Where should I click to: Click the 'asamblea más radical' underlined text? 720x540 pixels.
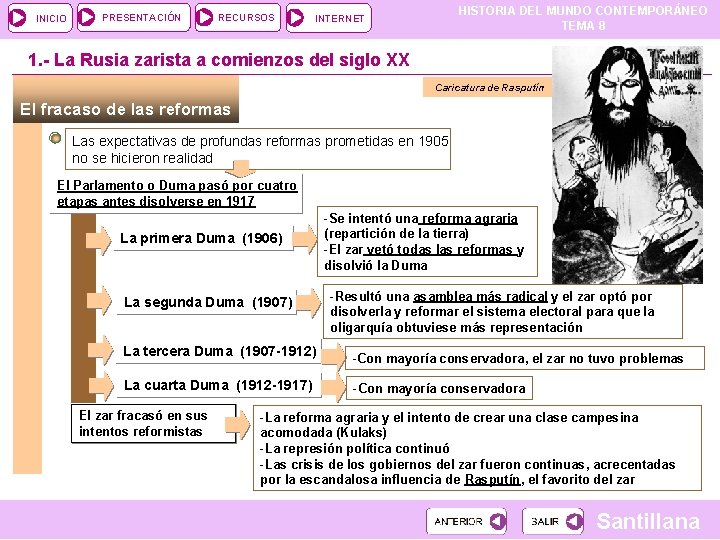[x=480, y=297]
